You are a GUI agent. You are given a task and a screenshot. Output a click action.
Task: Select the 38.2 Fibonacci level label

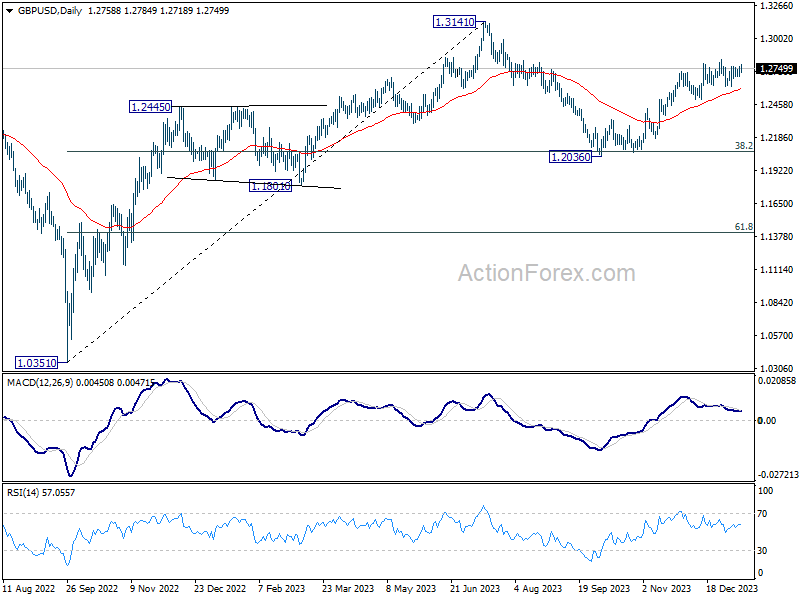(743, 146)
